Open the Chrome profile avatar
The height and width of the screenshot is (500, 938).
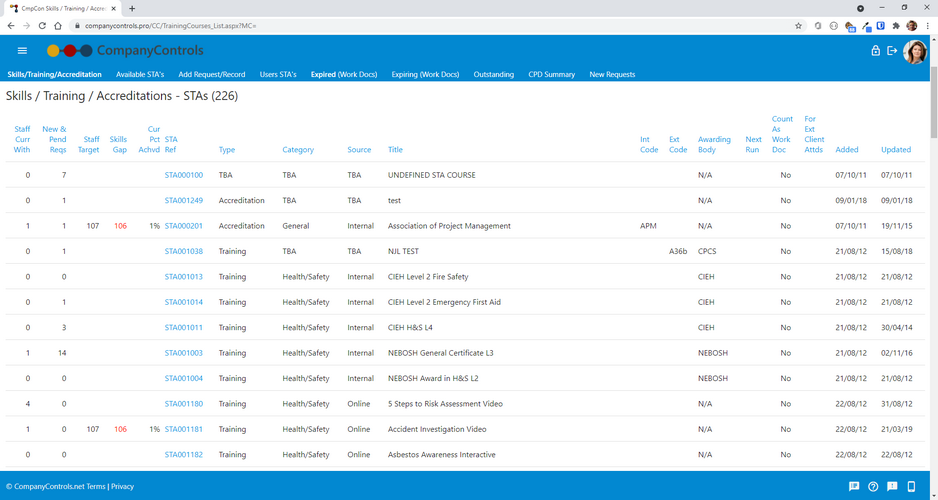click(x=911, y=26)
